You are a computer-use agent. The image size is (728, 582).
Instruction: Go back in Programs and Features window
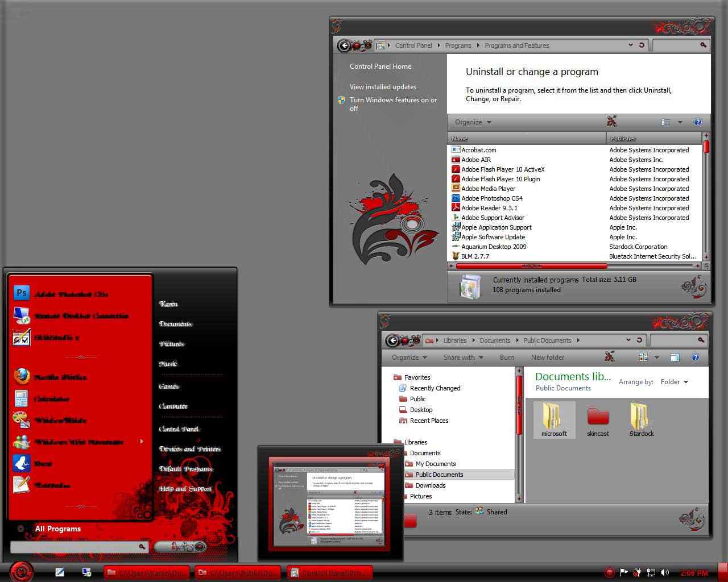point(344,45)
